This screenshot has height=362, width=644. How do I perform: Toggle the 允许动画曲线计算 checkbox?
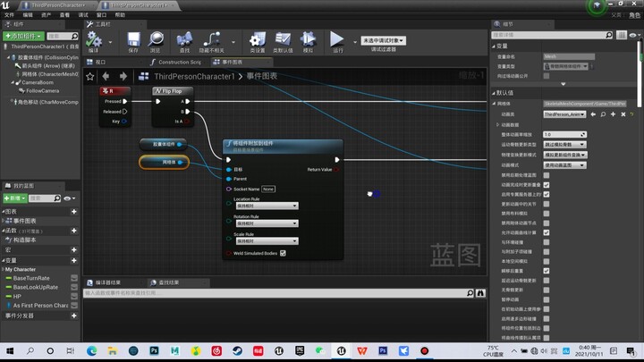click(547, 232)
